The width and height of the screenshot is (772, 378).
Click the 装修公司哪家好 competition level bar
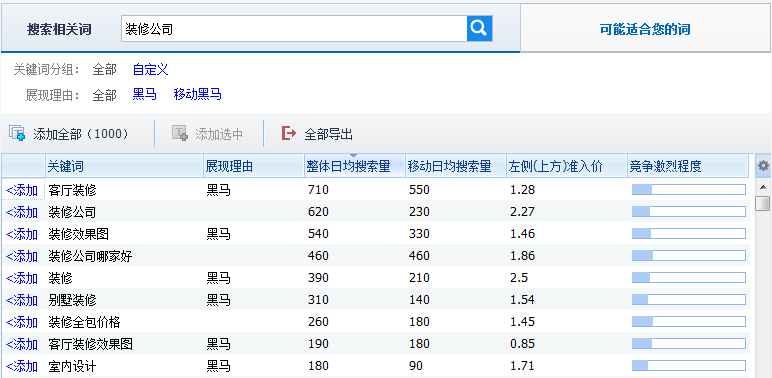(689, 255)
